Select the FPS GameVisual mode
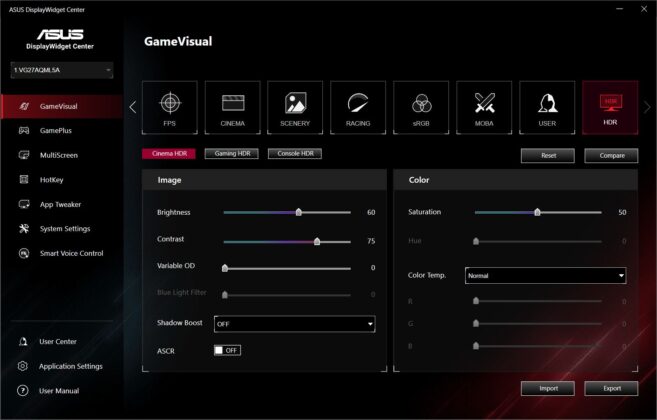657x420 pixels. click(170, 108)
